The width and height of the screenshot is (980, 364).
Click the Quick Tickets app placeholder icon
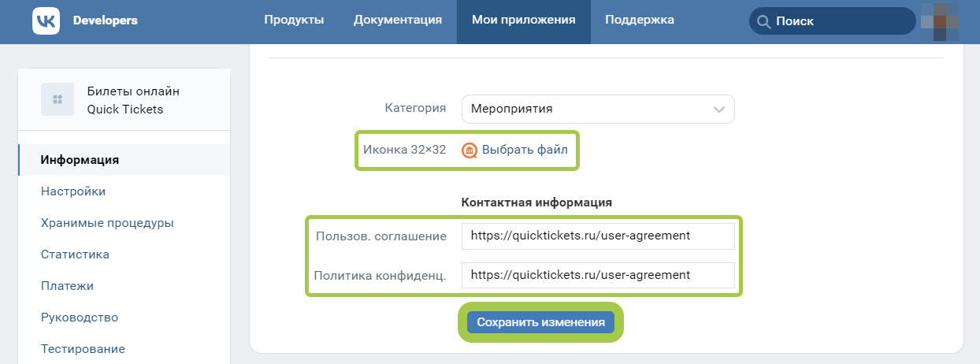coord(58,99)
